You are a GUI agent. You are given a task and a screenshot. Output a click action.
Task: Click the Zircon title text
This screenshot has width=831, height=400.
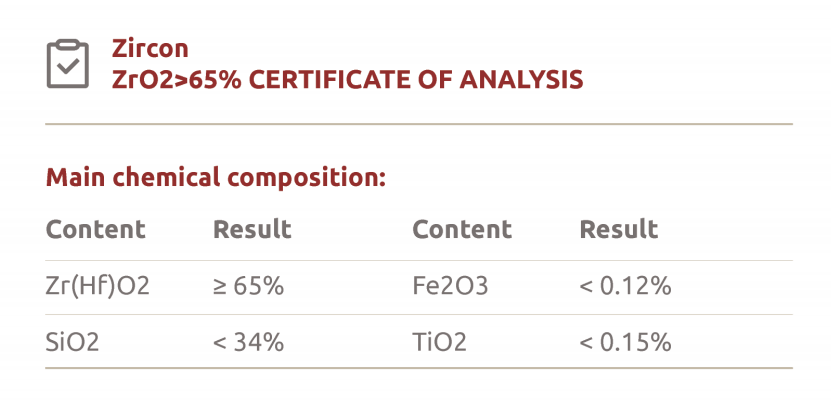click(x=151, y=48)
